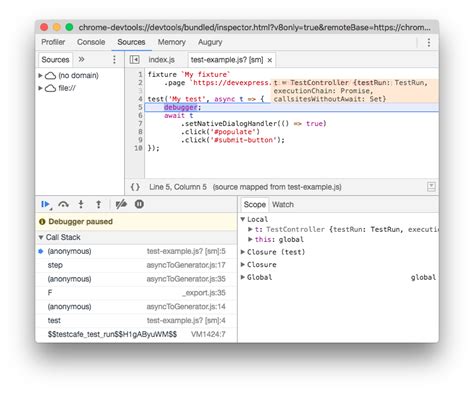
Task: Click the (no domain) cloud icon
Action: [50, 76]
